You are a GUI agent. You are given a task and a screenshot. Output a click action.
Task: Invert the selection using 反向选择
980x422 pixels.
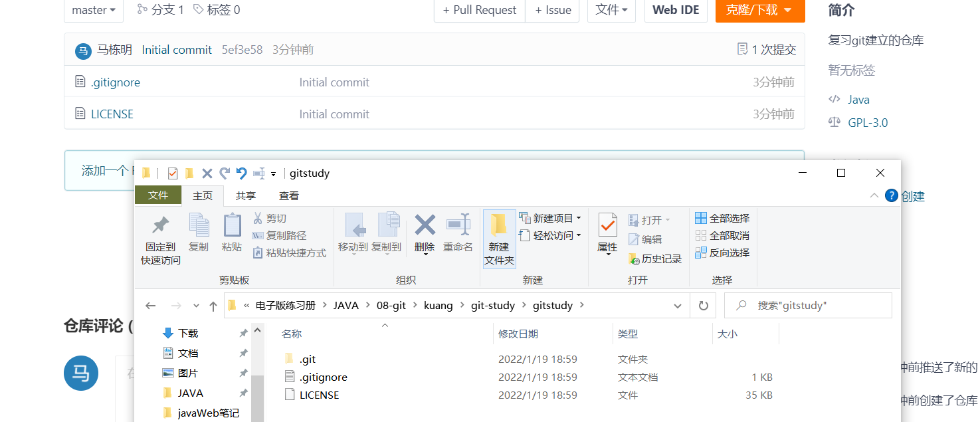(x=723, y=253)
